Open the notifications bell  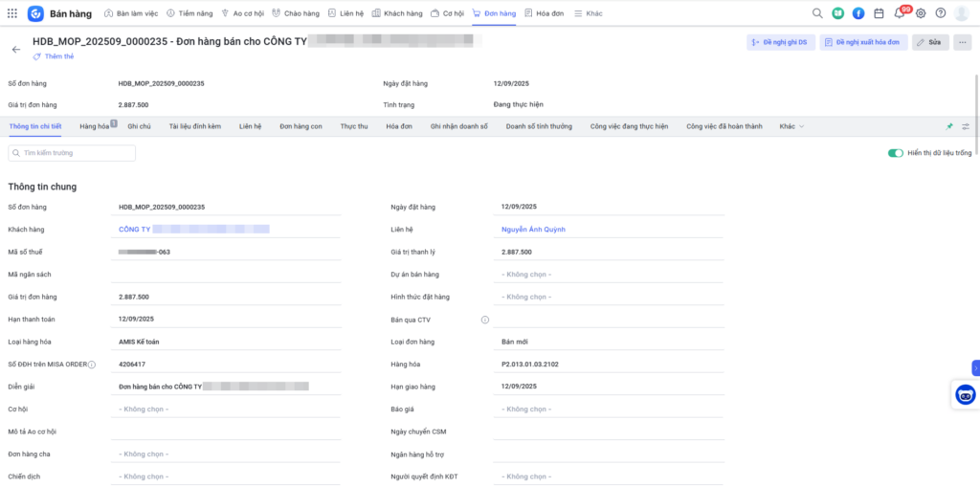point(900,13)
